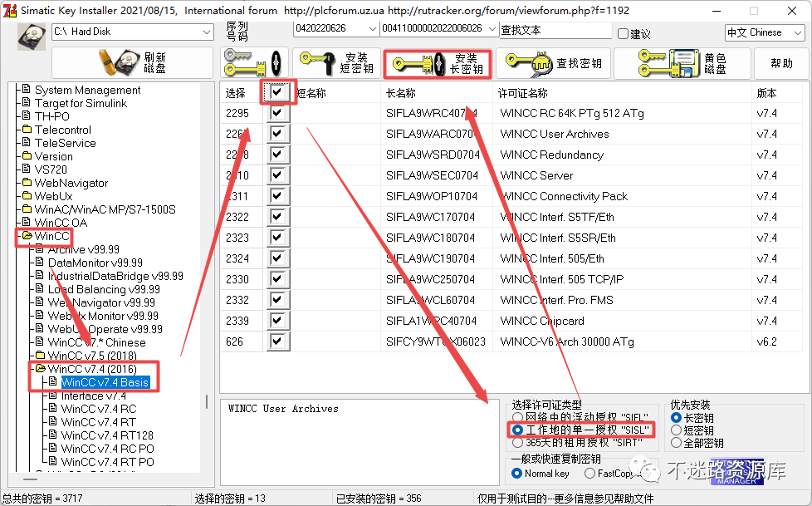The width and height of the screenshot is (812, 506).
Task: Click the WINCC RC 64K PTg 512 ATg row
Action: pyautogui.click(x=512, y=113)
